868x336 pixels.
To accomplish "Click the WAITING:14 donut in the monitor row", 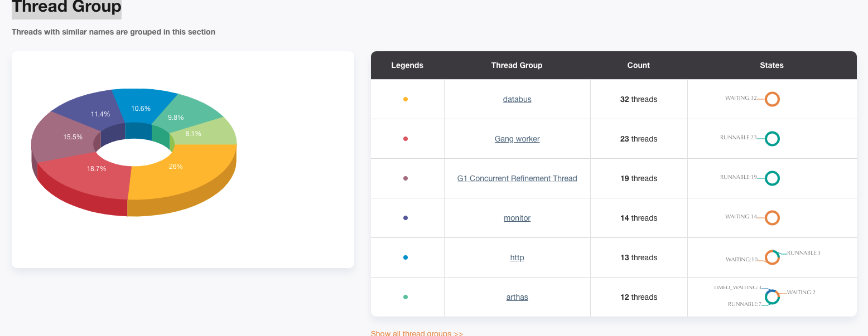I will pos(772,217).
